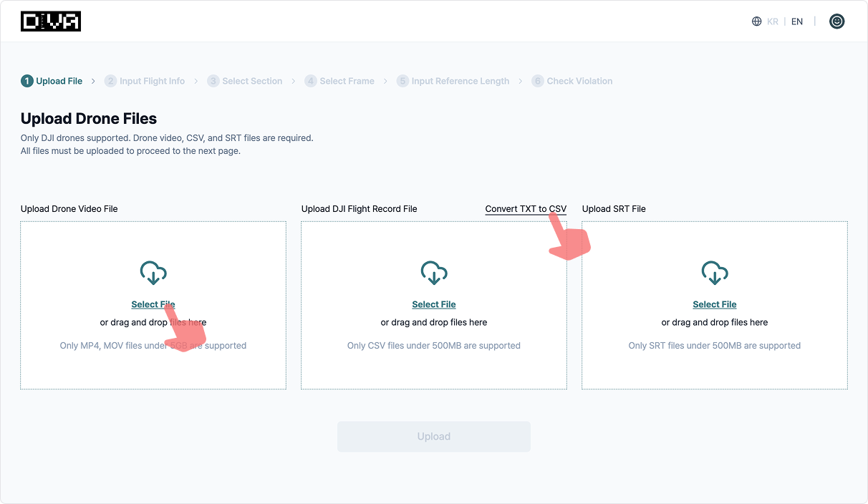
Task: Switch language to KR
Action: pyautogui.click(x=773, y=21)
